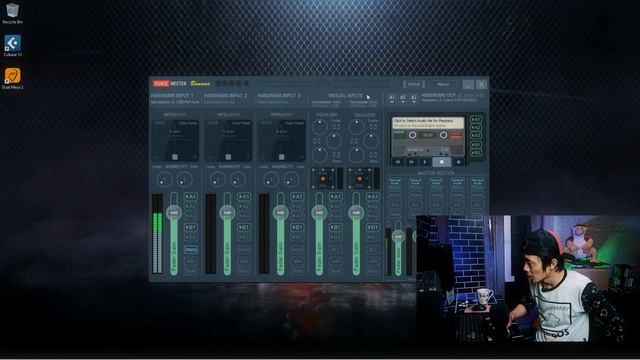This screenshot has width=640, height=360.
Task: Click Intellipan handle on Hardware Input 1
Action: [x=175, y=157]
